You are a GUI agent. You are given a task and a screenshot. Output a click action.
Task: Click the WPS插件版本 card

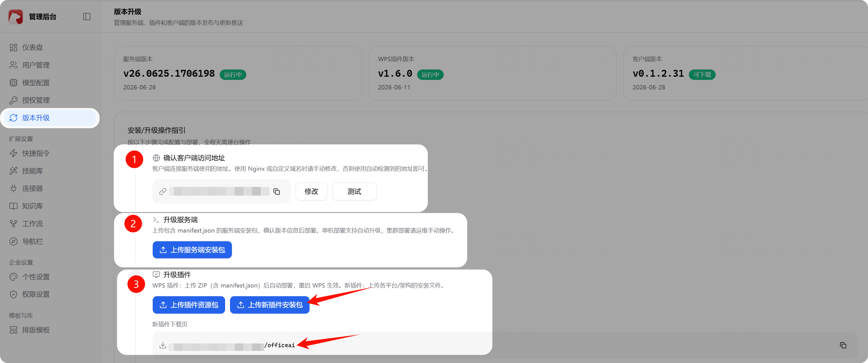point(493,73)
